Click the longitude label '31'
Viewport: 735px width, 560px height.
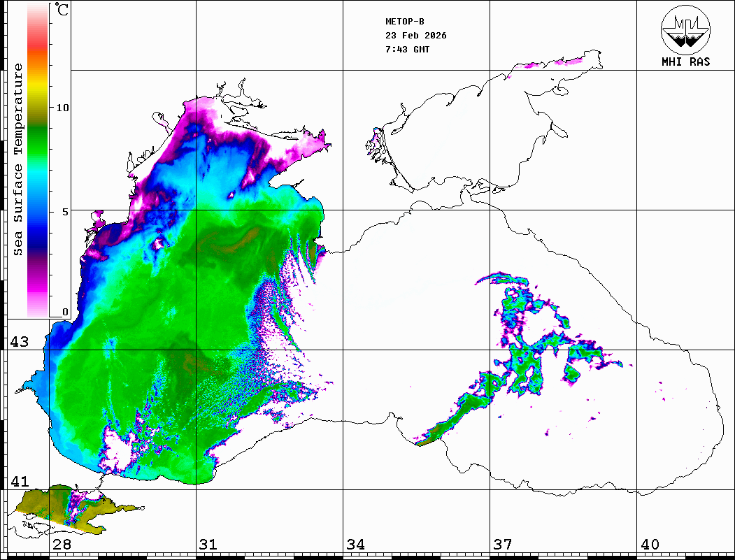coord(208,545)
